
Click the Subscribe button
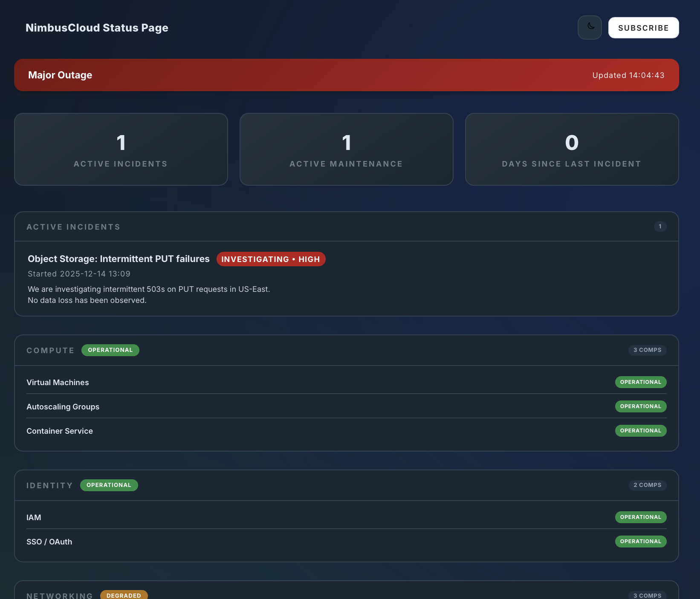[x=643, y=28]
